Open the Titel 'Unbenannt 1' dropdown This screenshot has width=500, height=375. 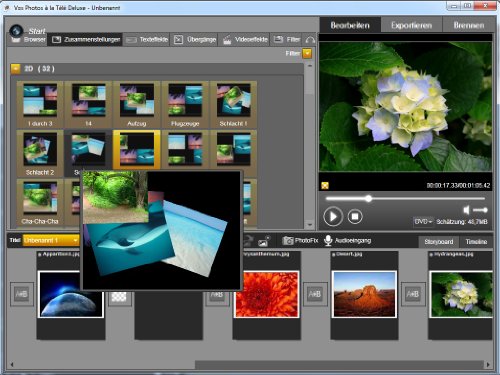pyautogui.click(x=51, y=240)
